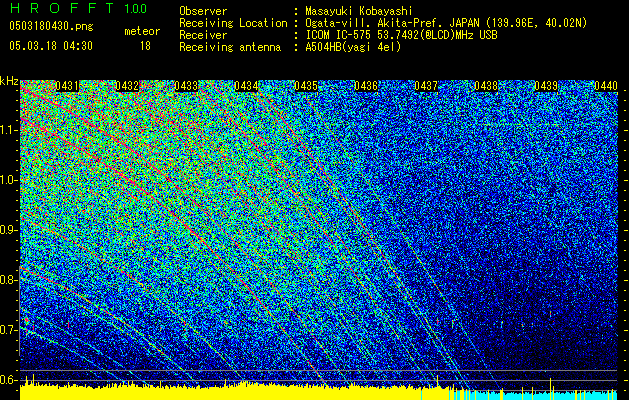Screen dimensions: 629x400
Task: Click the 0437 time marker
Action: 426,86
